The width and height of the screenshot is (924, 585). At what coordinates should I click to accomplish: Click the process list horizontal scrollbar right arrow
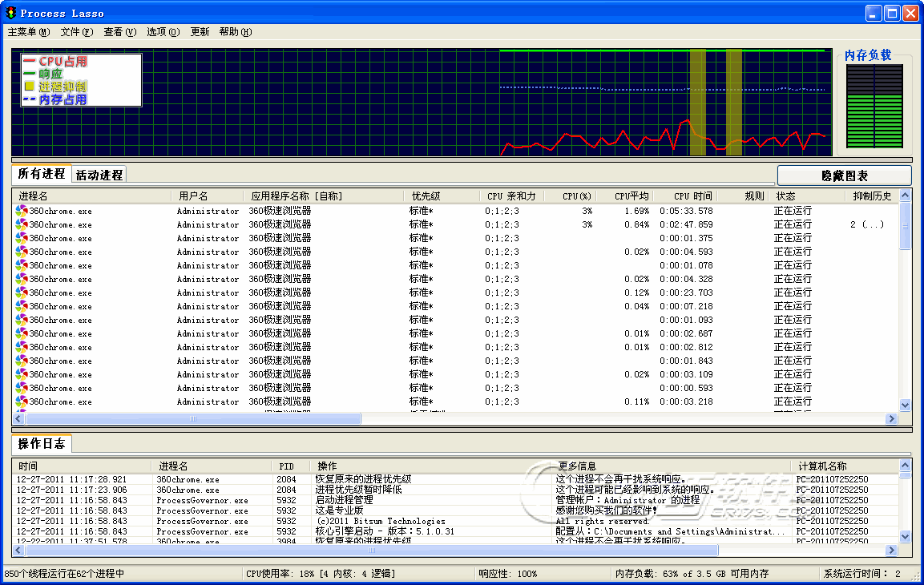890,419
